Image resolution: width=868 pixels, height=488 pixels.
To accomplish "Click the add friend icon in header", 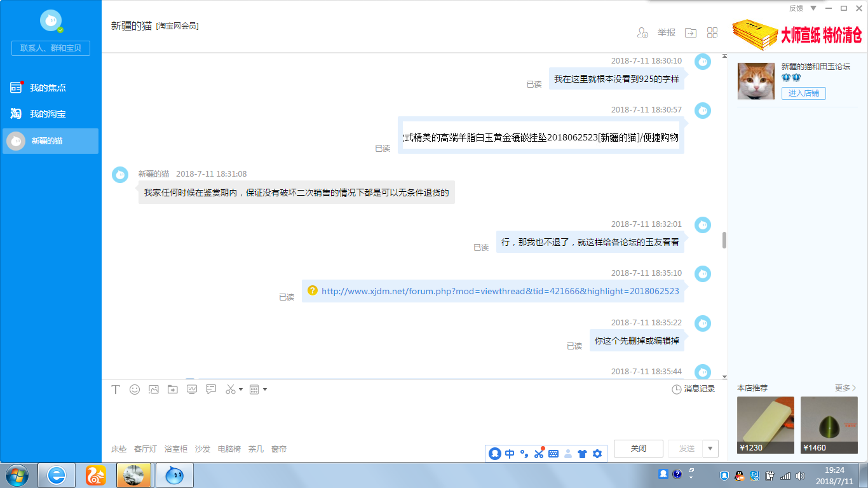I will (x=642, y=33).
